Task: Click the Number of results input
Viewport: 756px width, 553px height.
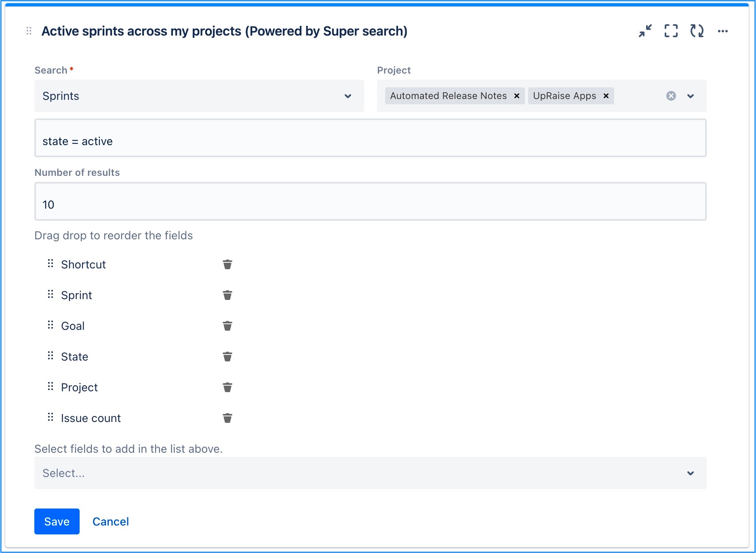Action: tap(370, 201)
